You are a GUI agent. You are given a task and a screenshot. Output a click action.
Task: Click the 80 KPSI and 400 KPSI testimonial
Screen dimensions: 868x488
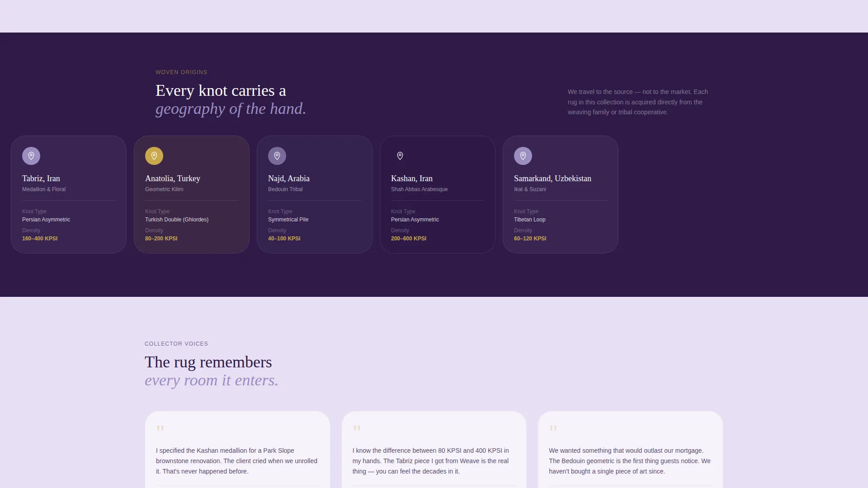[x=434, y=450]
